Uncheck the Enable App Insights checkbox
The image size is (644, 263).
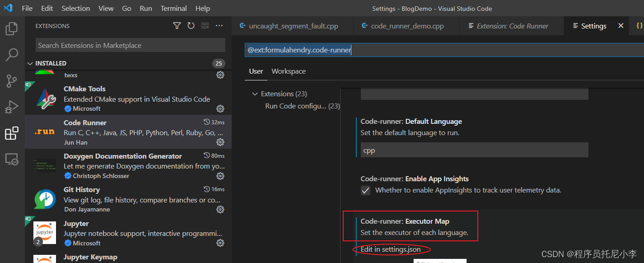point(365,190)
